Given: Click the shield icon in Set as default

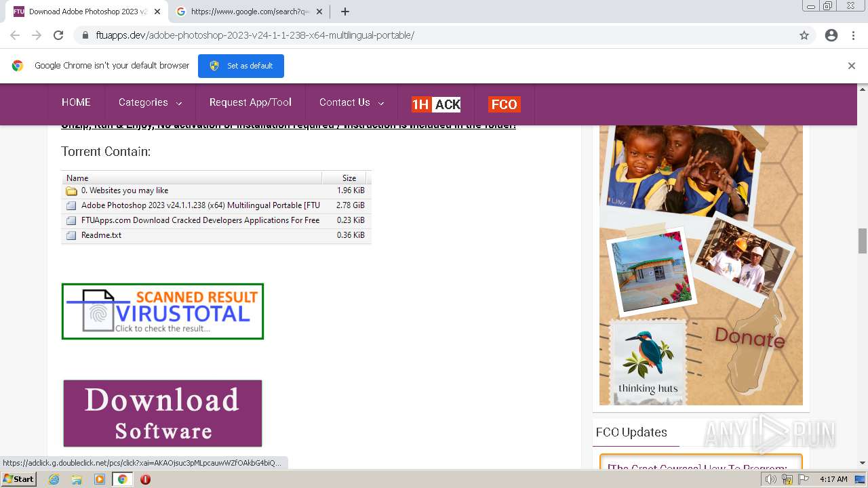Looking at the screenshot, I should point(214,66).
